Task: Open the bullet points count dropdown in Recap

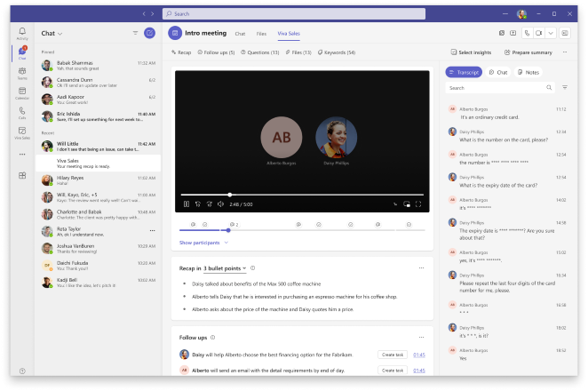Action: (x=226, y=267)
